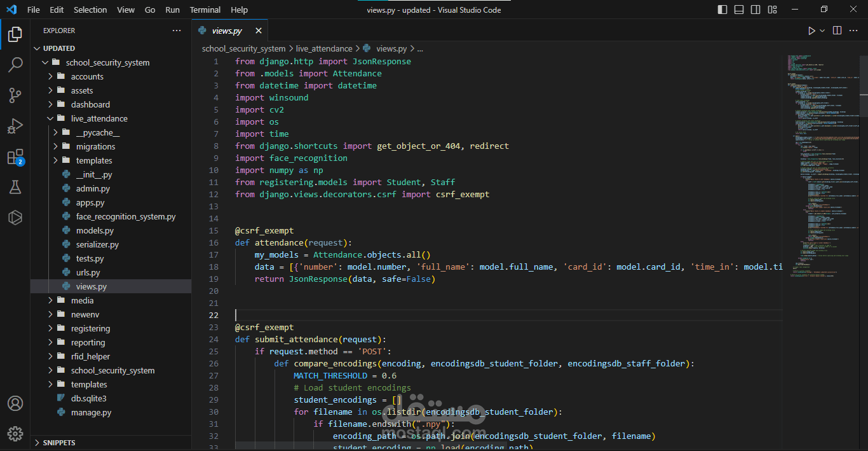Open the Go menu

[150, 10]
